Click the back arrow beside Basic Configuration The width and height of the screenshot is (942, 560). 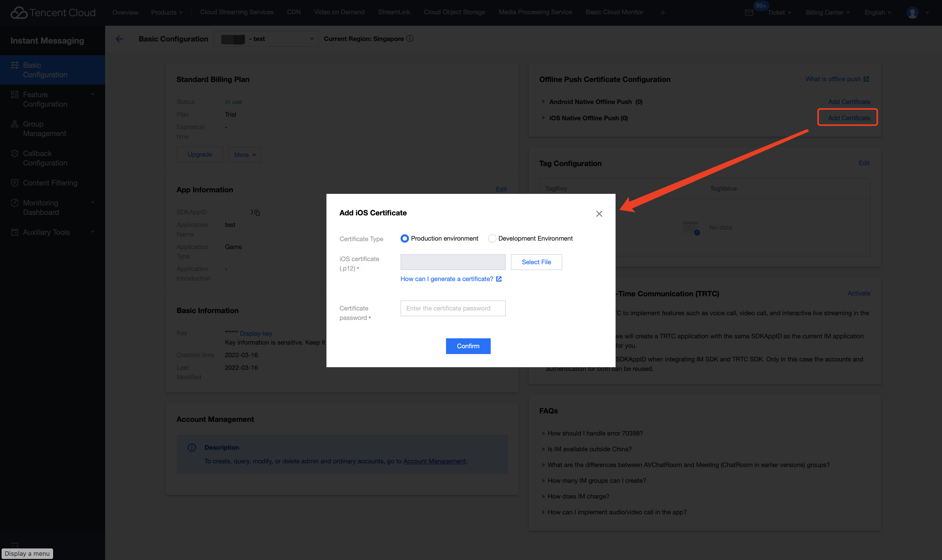[x=119, y=39]
